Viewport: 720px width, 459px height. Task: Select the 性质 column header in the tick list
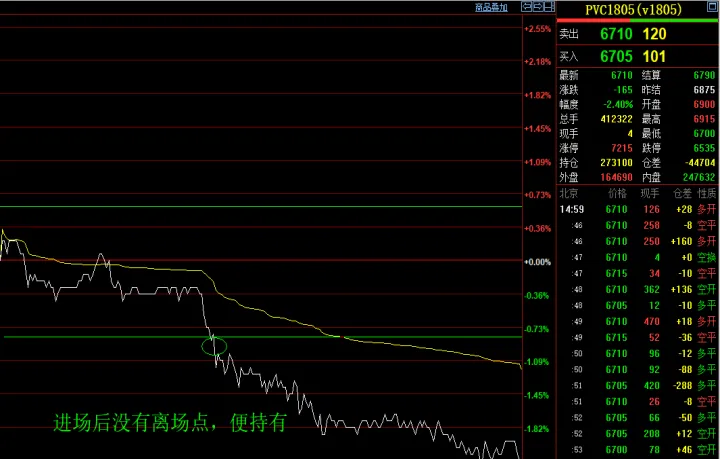707,191
